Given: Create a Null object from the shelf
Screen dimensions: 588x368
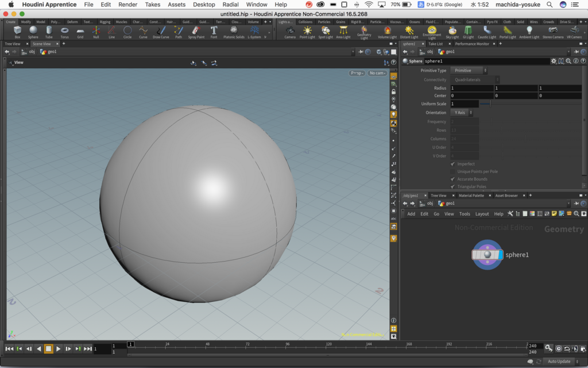Looking at the screenshot, I should [96, 32].
